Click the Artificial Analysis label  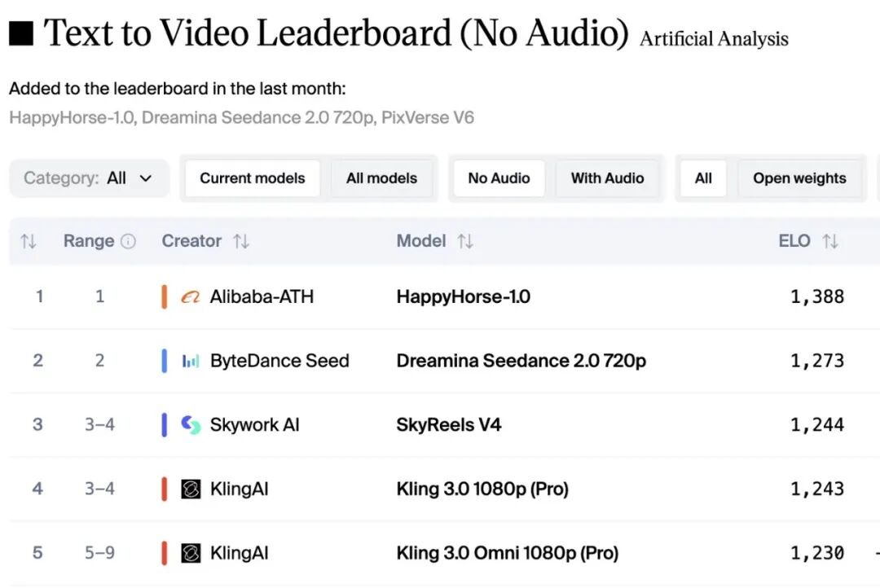coord(714,39)
